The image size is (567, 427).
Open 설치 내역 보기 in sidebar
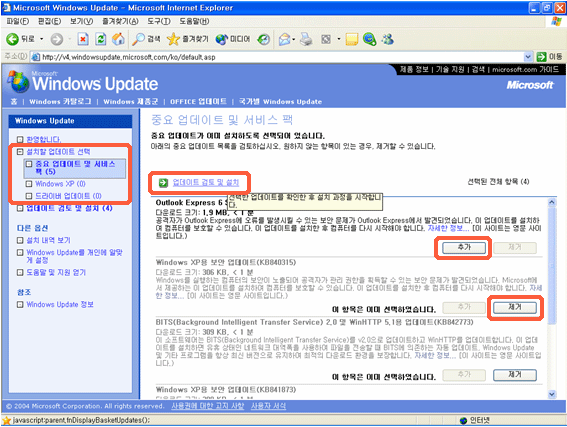click(x=48, y=240)
